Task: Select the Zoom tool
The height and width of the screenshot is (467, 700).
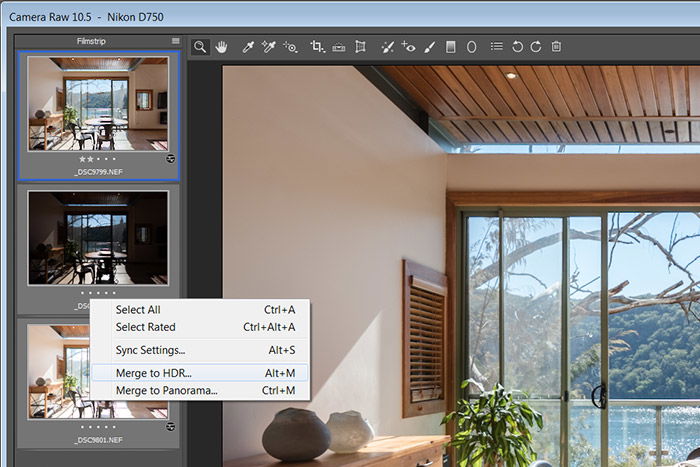Action: click(x=200, y=46)
